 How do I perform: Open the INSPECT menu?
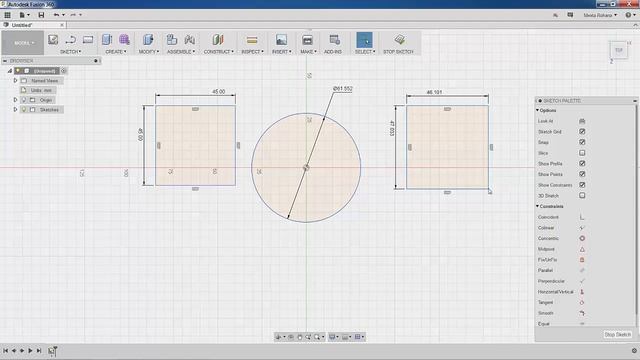(252, 52)
